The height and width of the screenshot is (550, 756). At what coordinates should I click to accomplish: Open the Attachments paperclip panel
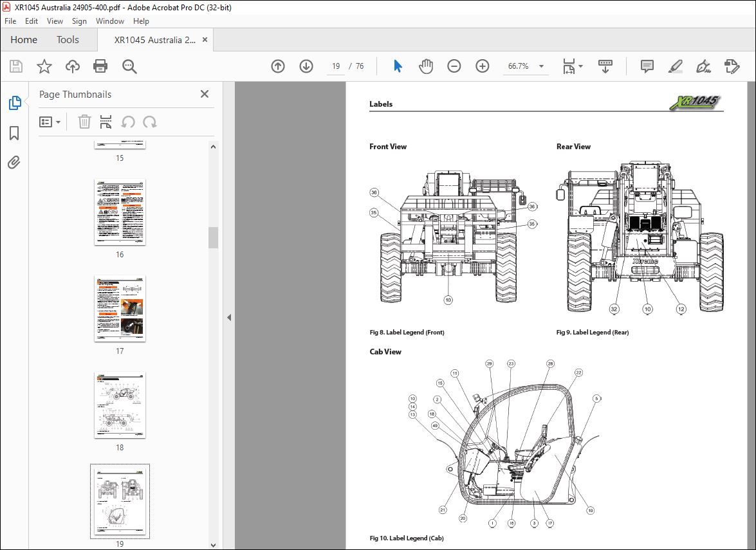point(14,163)
